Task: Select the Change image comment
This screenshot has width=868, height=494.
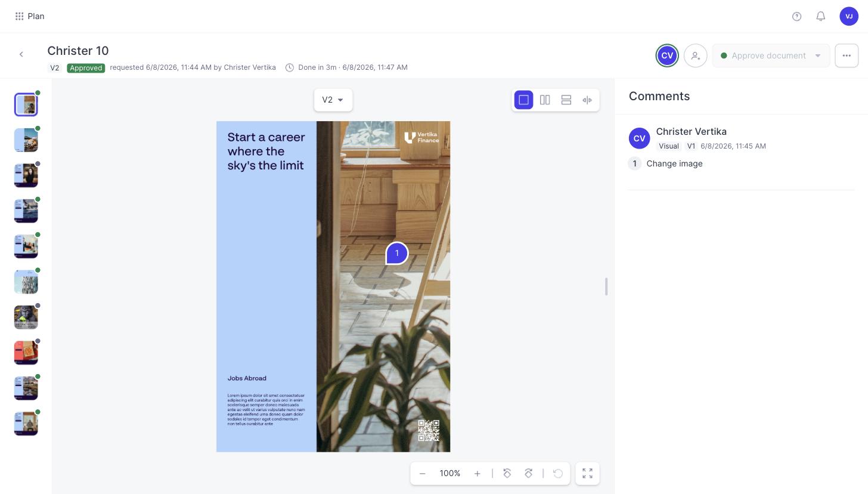Action: tap(674, 163)
